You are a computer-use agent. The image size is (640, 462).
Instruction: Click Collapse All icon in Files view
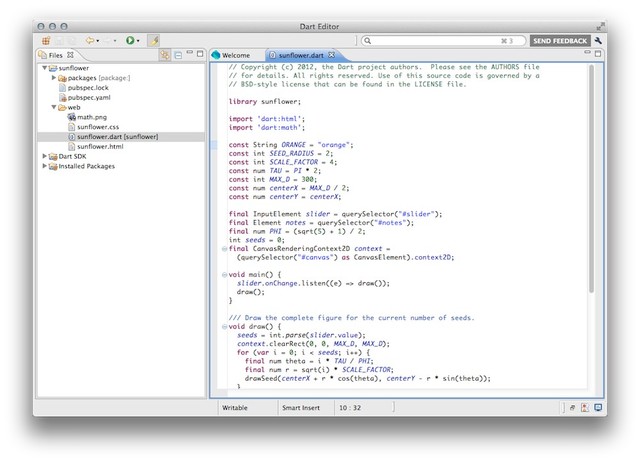pos(178,55)
